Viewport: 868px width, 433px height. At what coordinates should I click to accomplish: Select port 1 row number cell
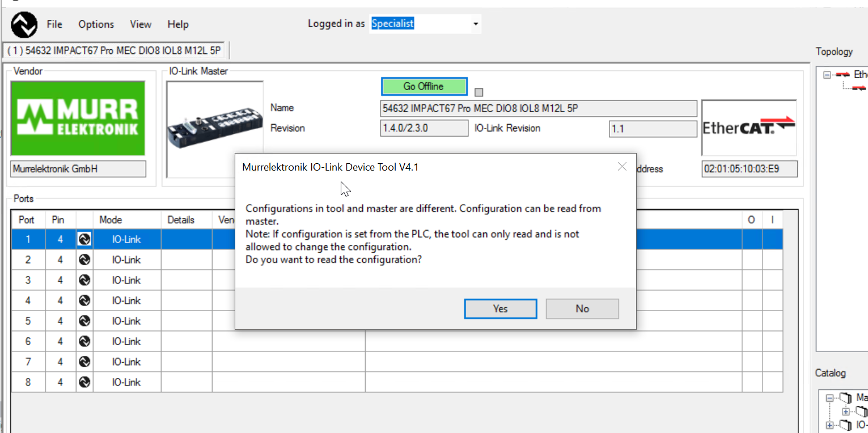[28, 239]
